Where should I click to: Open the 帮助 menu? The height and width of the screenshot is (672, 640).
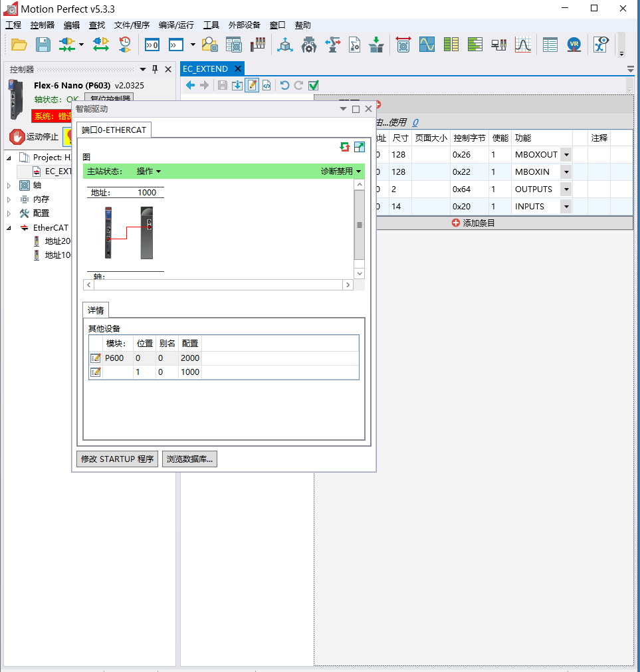click(x=303, y=25)
